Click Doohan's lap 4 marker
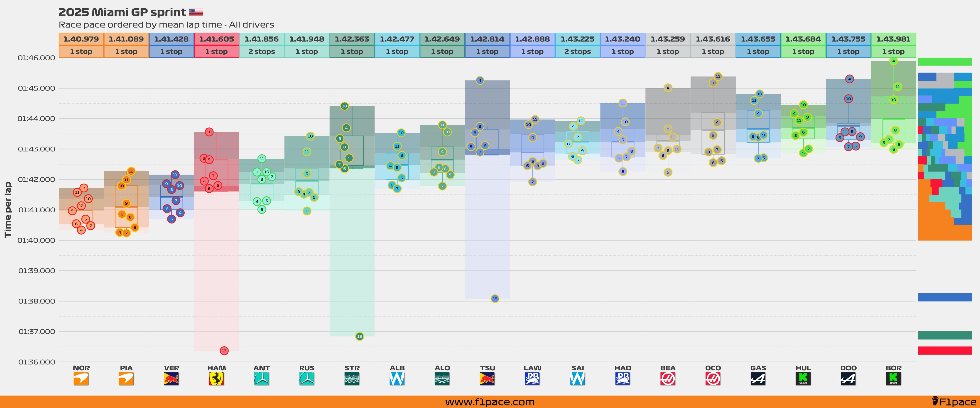This screenshot has height=408, width=980. point(850,79)
